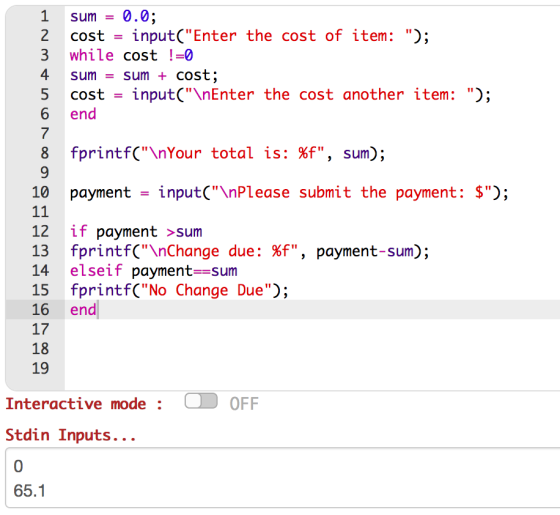Click the 'if payment >sum' code
Image resolution: width=560 pixels, height=515 pixels.
coord(136,232)
